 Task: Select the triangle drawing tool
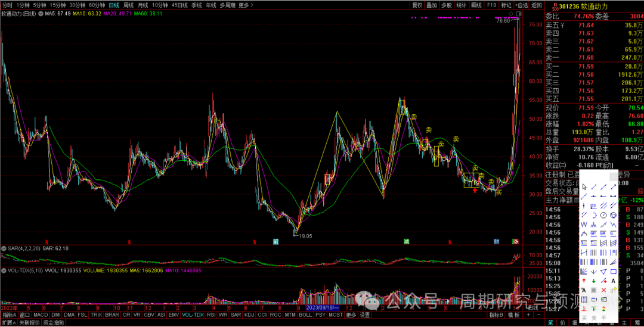tap(603, 272)
